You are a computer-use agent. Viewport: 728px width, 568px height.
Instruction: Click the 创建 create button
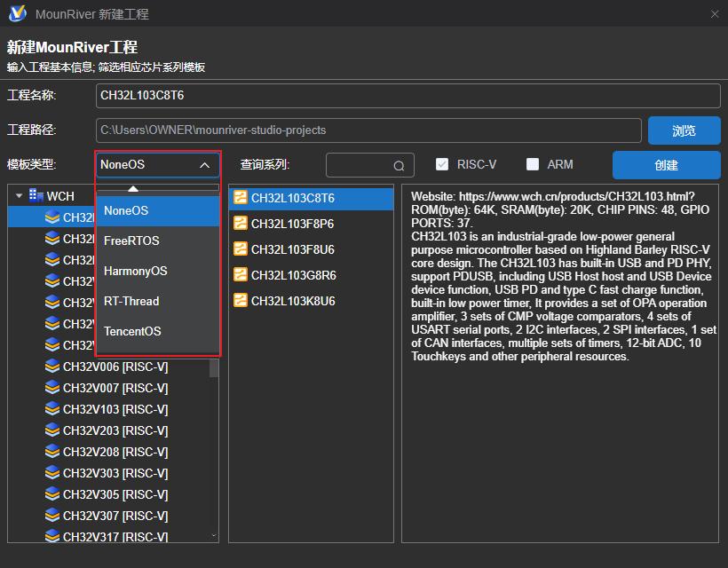click(x=666, y=165)
